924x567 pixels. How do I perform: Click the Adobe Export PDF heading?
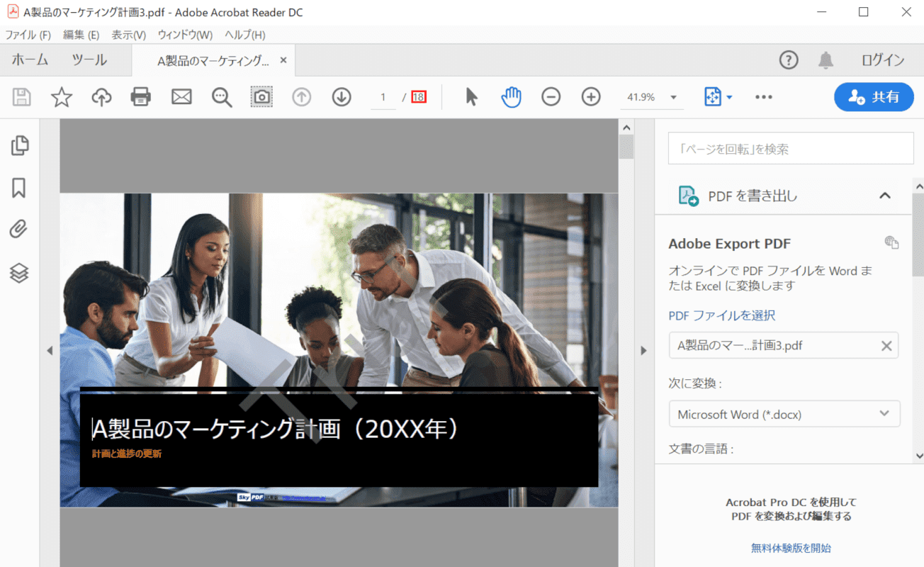tap(729, 244)
